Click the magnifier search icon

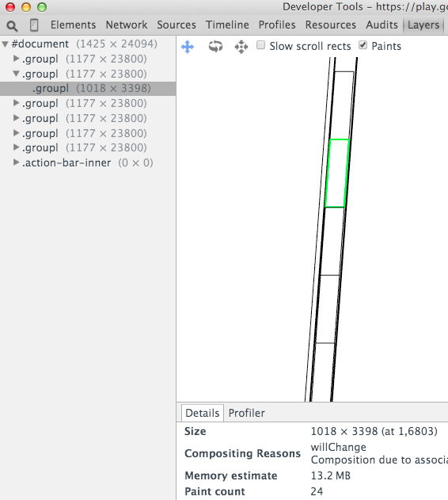pyautogui.click(x=12, y=25)
